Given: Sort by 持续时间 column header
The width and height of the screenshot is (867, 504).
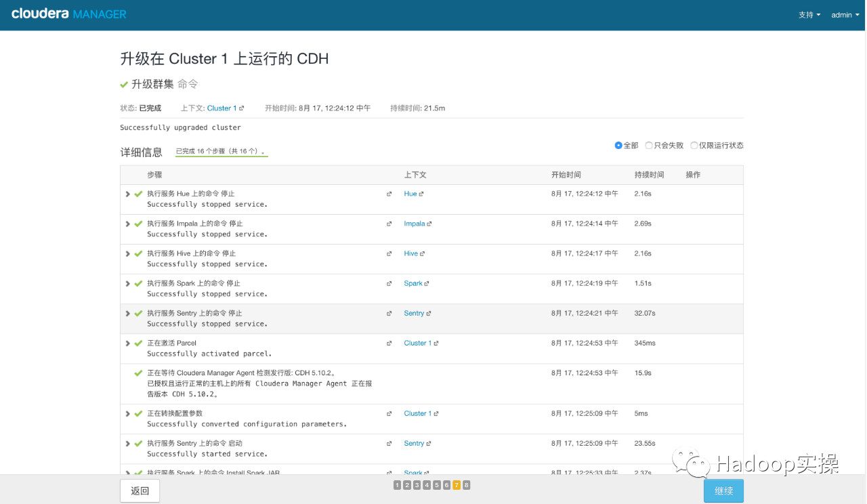Looking at the screenshot, I should click(x=650, y=175).
